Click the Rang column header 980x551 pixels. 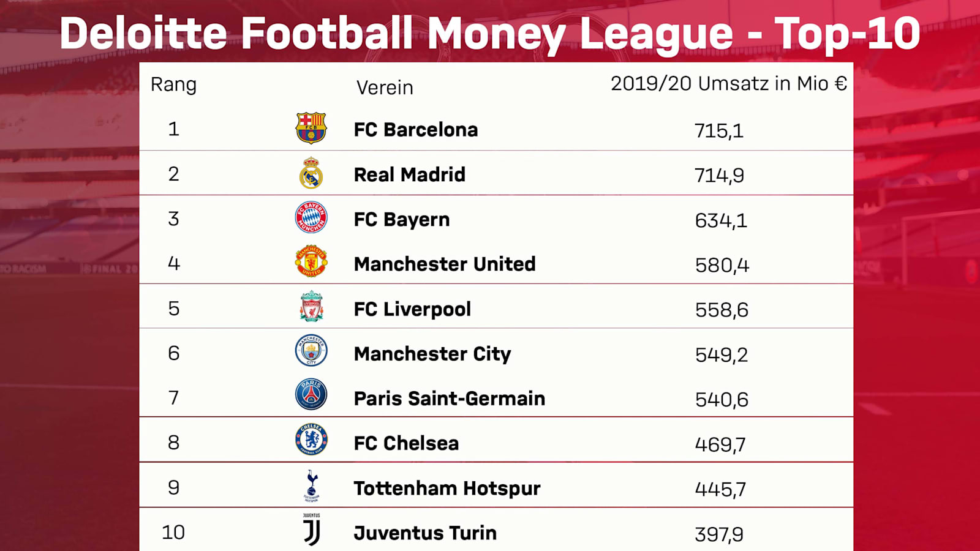click(173, 84)
